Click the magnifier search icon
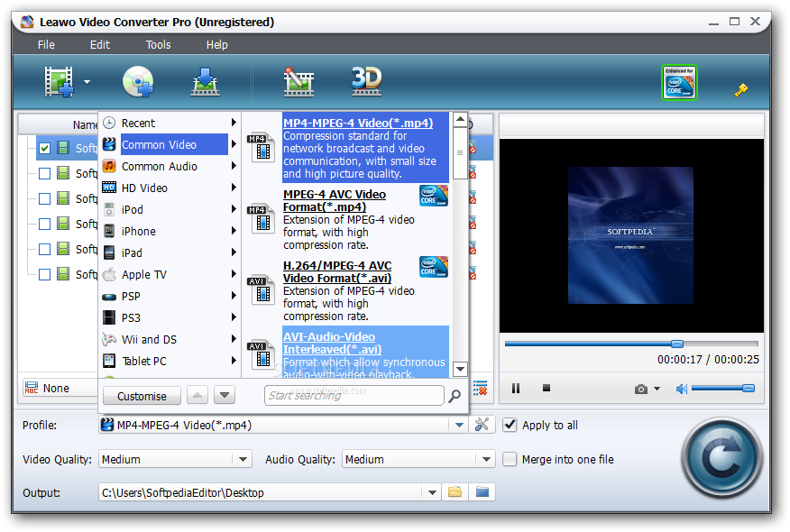The height and width of the screenshot is (532, 790). tap(455, 396)
